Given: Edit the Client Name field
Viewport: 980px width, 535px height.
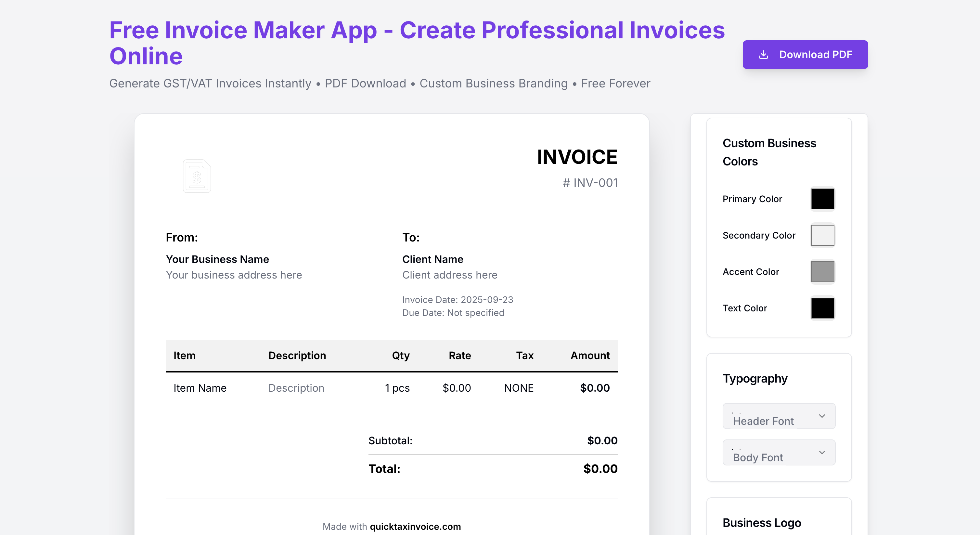Looking at the screenshot, I should tap(432, 259).
